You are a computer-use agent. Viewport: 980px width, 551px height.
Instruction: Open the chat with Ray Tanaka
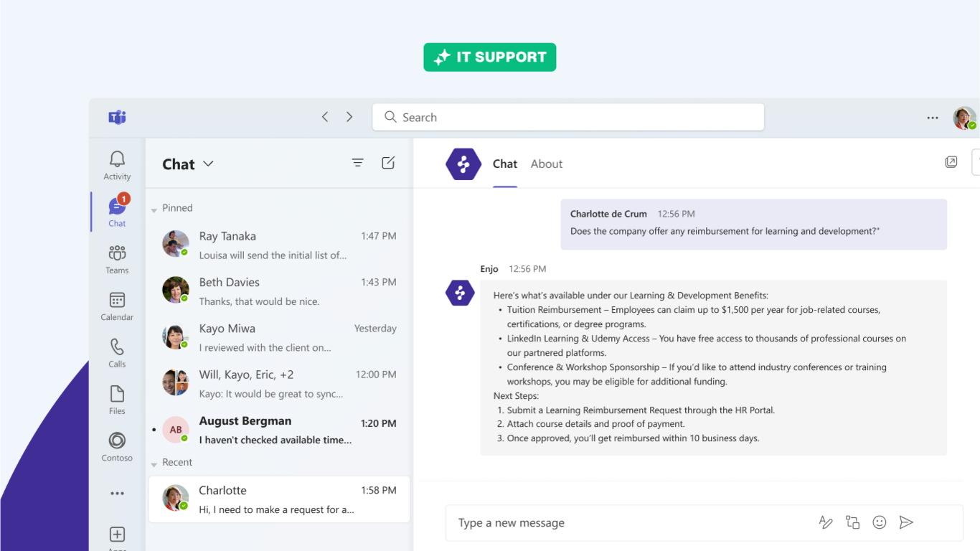tap(279, 245)
